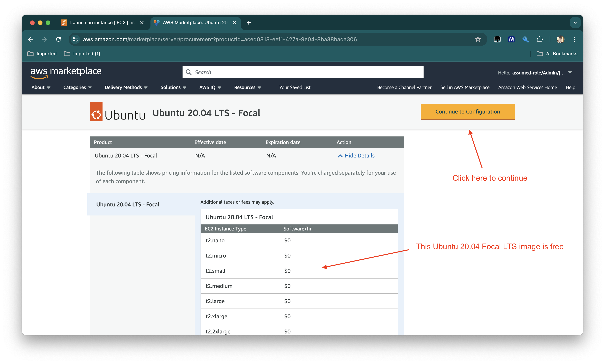Open the Delivery Methods dropdown

click(x=126, y=87)
